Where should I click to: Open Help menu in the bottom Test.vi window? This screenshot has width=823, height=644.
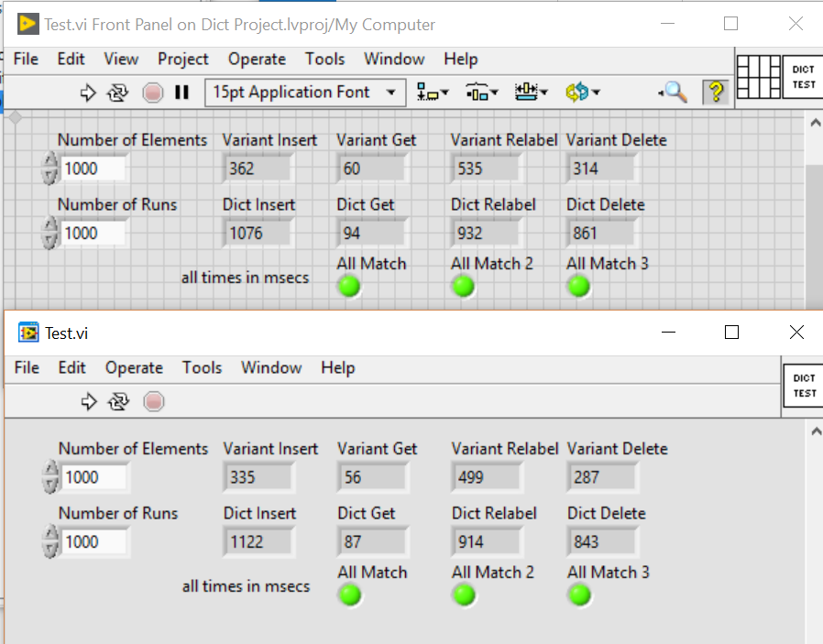coord(338,368)
